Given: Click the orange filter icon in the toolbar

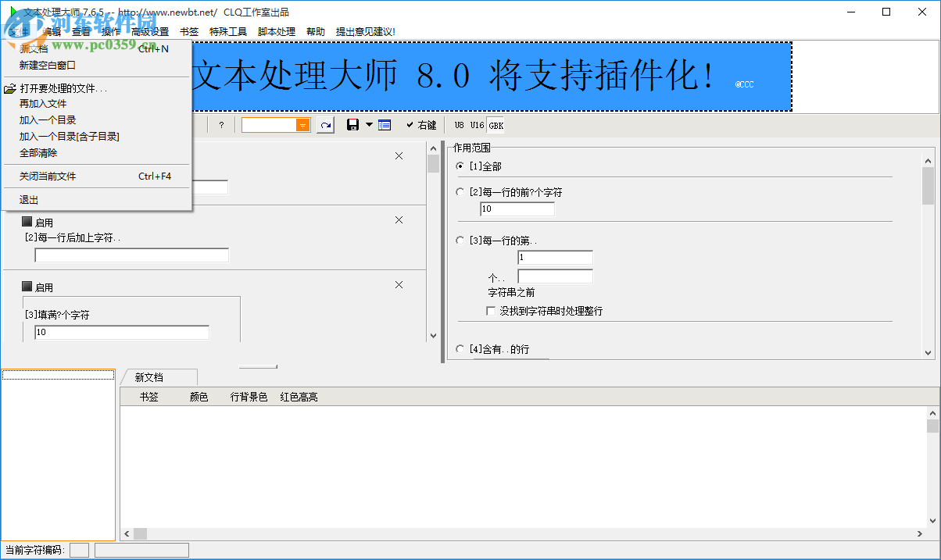Looking at the screenshot, I should tap(302, 124).
